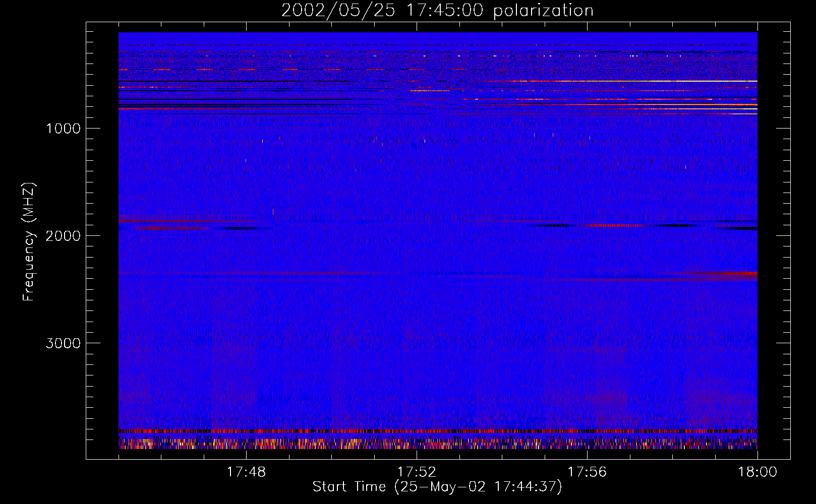
Task: Click the 18:00 time tick label
Action: 757,472
